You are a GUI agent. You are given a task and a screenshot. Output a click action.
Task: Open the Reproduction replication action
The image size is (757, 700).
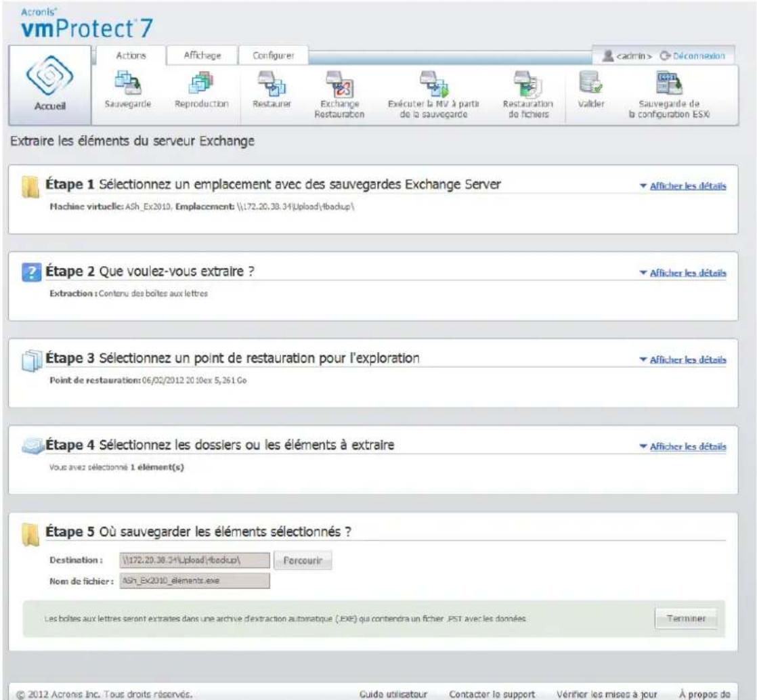coord(201,90)
